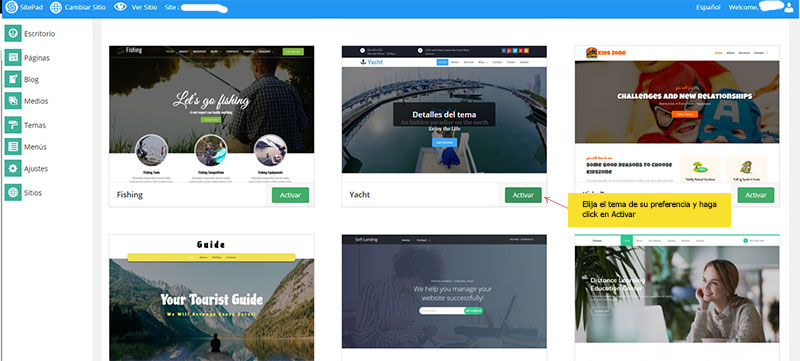Click the Menús sidebar icon
Screen dimensions: 800x361
coord(13,147)
